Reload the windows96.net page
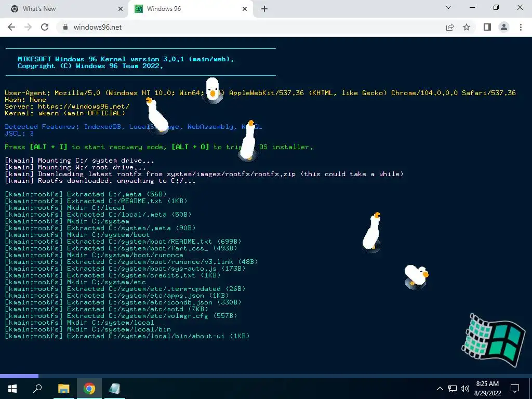 45,27
